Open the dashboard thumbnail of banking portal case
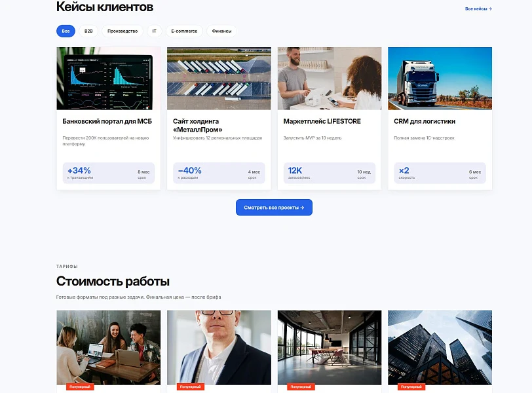The height and width of the screenshot is (393, 532). pyautogui.click(x=109, y=79)
